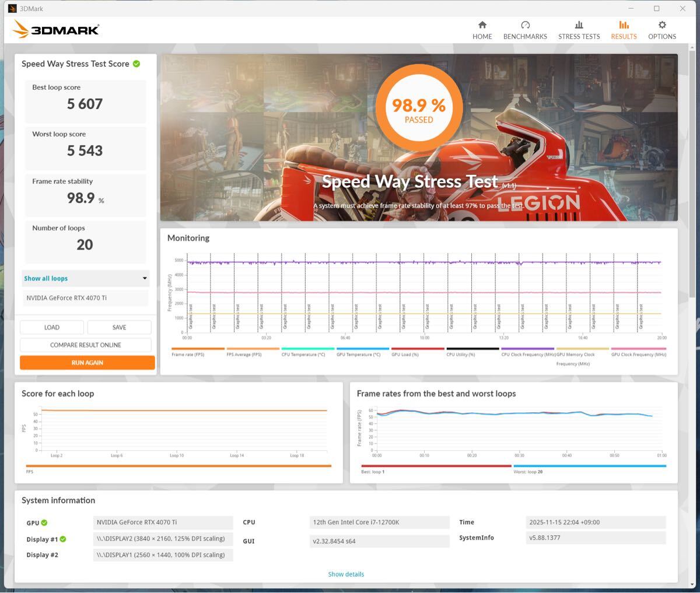The image size is (700, 593).
Task: Open Stress Tests bar chart icon
Action: [x=579, y=25]
